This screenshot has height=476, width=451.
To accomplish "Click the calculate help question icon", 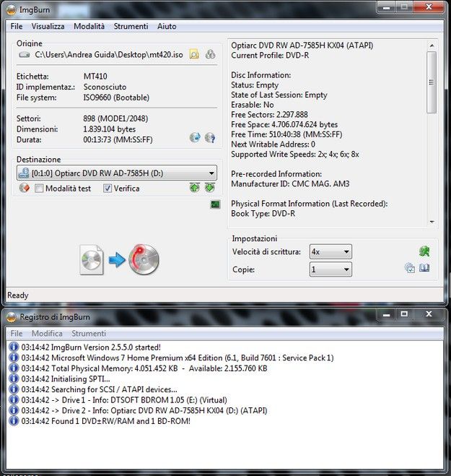I will coord(210,137).
